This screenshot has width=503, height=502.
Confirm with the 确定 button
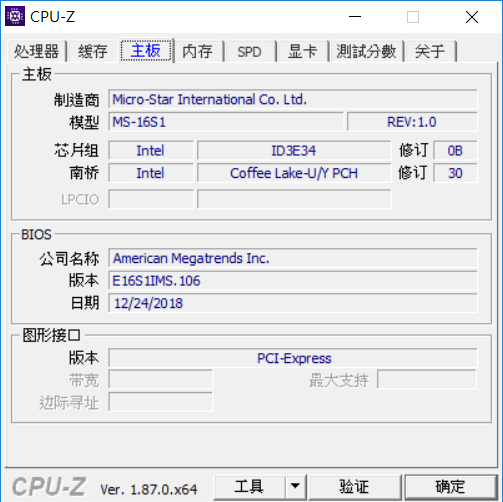450,487
